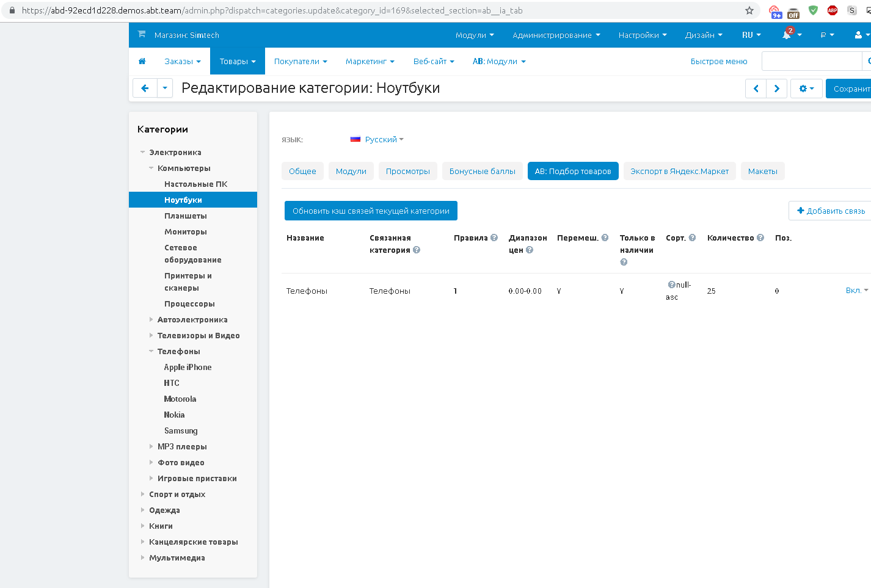The image size is (871, 588).
Task: Expand the Автоэлектроника category
Action: (151, 319)
